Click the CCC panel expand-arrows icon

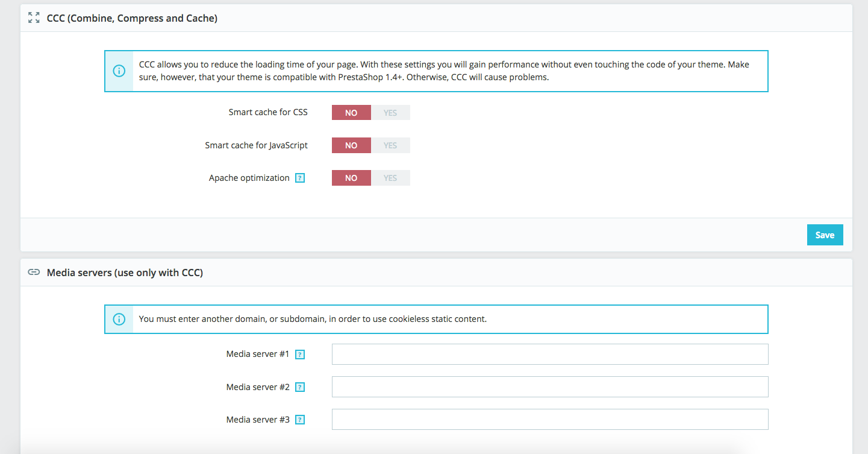[x=34, y=18]
